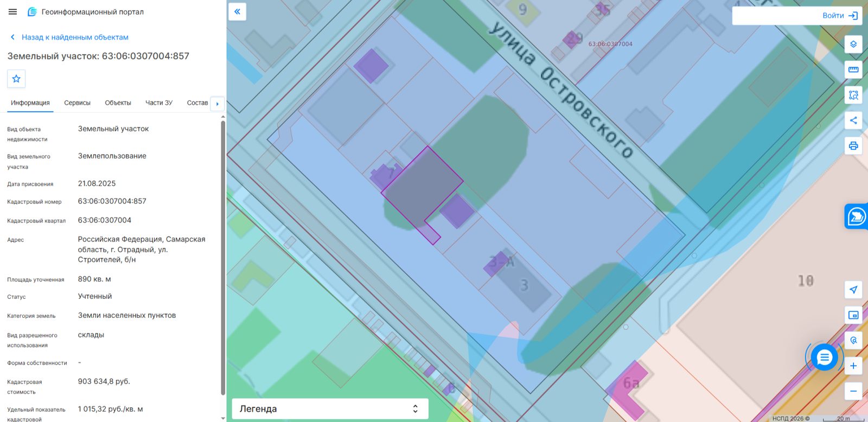Open the chat support bubble

coord(825,357)
